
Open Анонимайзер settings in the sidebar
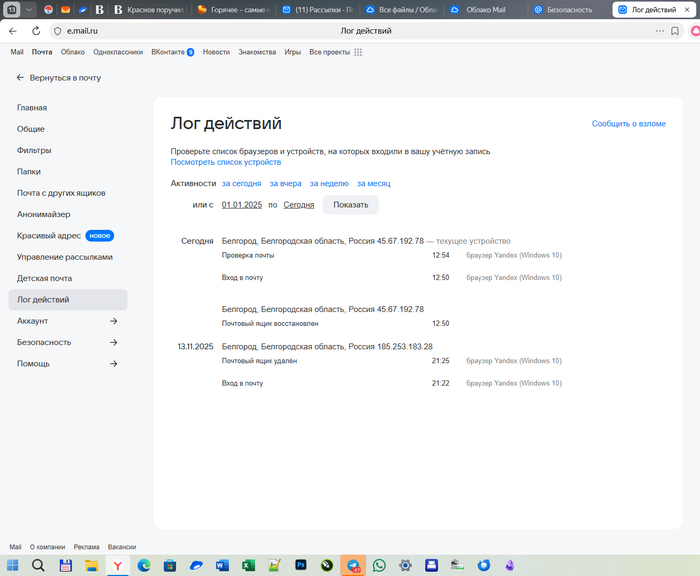click(x=44, y=214)
